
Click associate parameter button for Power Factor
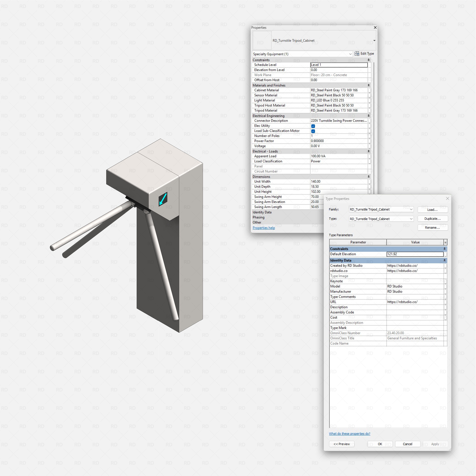coord(369,141)
